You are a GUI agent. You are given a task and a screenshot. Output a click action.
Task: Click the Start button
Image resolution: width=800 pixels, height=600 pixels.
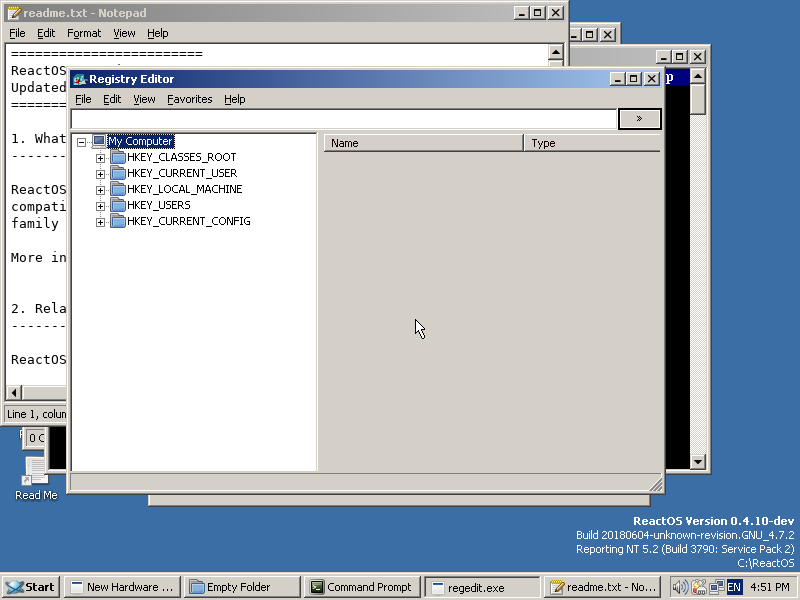[30, 587]
